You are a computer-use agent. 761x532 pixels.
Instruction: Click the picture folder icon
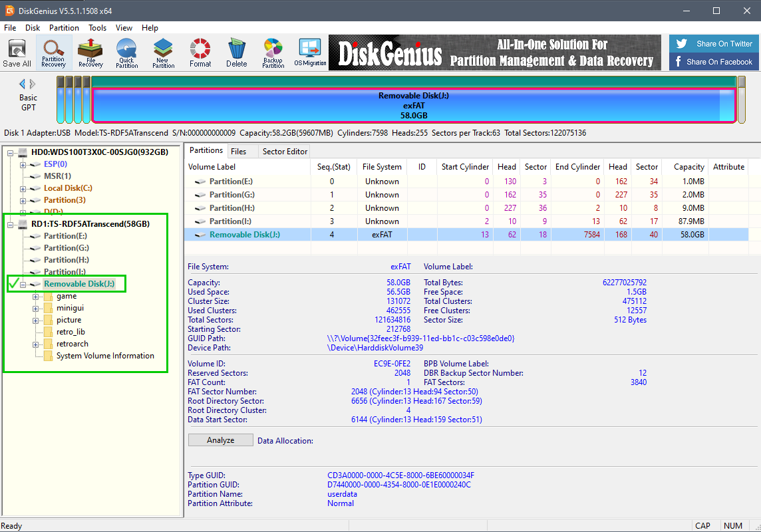[x=48, y=320]
